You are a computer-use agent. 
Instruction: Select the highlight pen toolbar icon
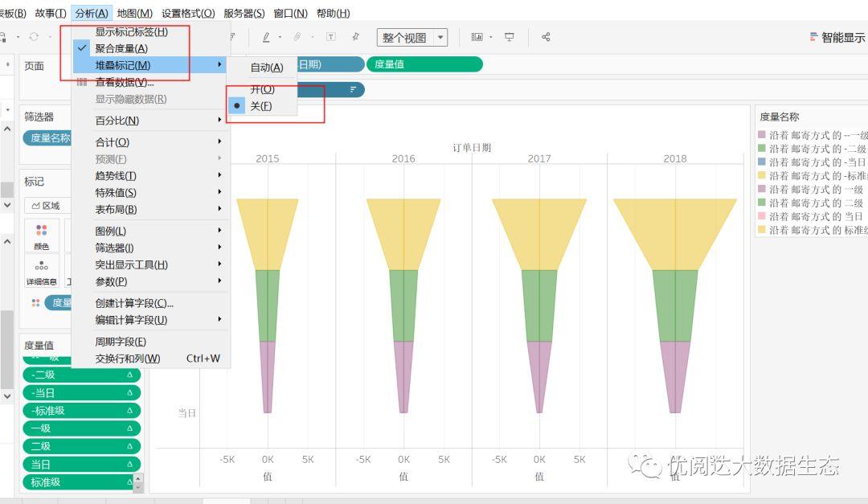point(265,35)
